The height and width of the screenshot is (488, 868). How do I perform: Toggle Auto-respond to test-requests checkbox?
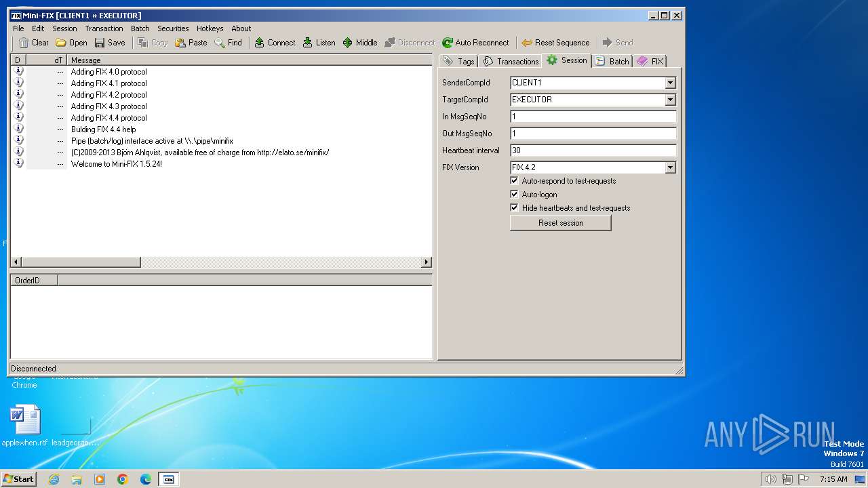click(514, 181)
